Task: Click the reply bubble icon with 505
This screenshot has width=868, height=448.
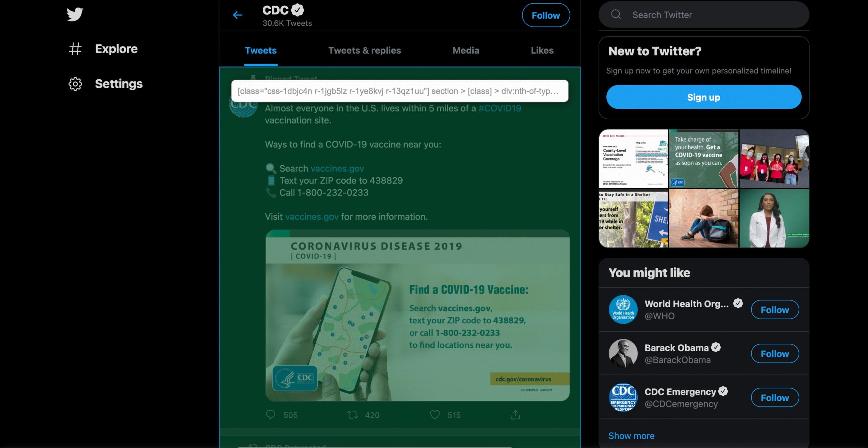Action: [271, 415]
